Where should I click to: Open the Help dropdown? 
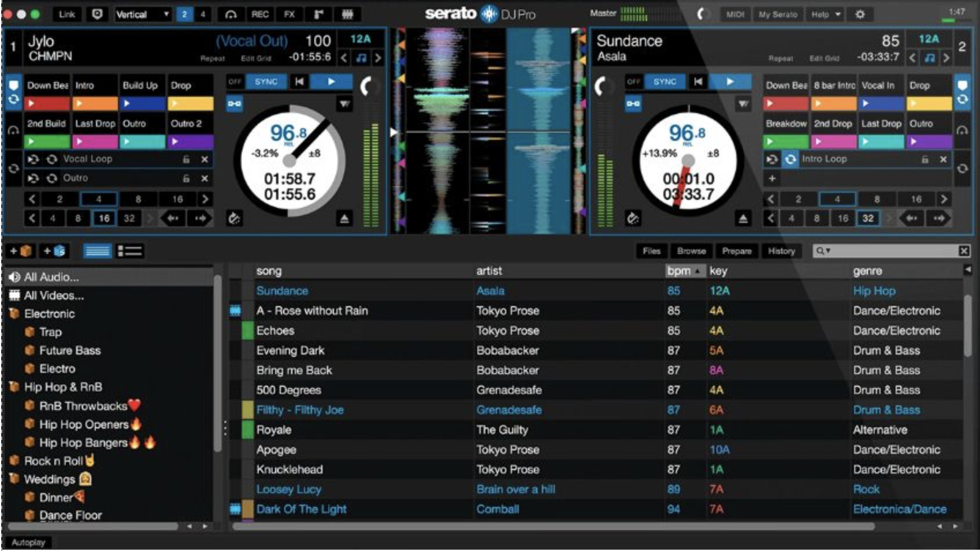click(x=825, y=14)
